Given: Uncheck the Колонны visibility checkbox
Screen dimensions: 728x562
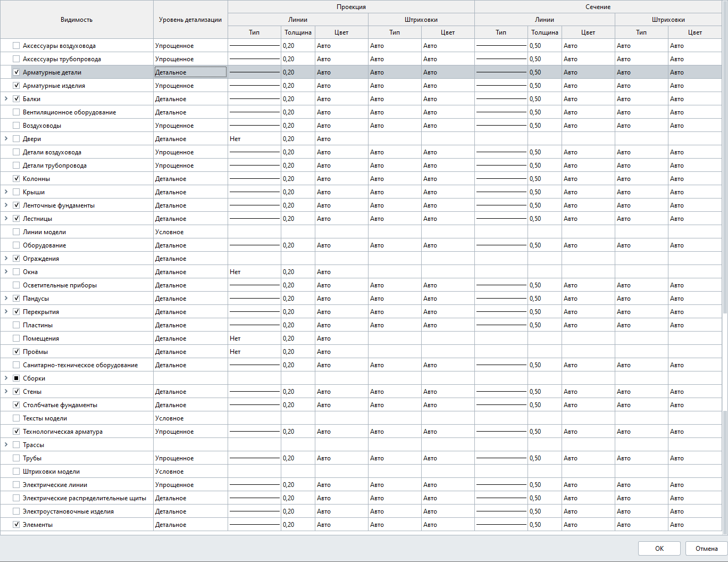Looking at the screenshot, I should 16,179.
